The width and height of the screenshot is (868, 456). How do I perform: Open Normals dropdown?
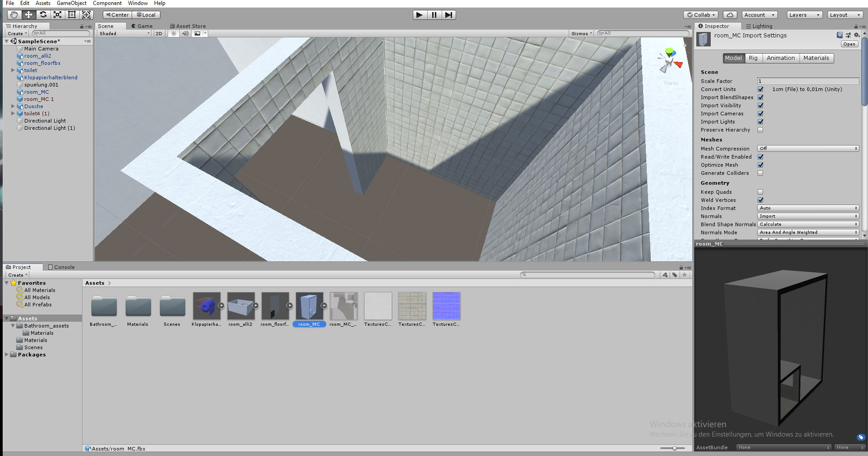pos(808,216)
